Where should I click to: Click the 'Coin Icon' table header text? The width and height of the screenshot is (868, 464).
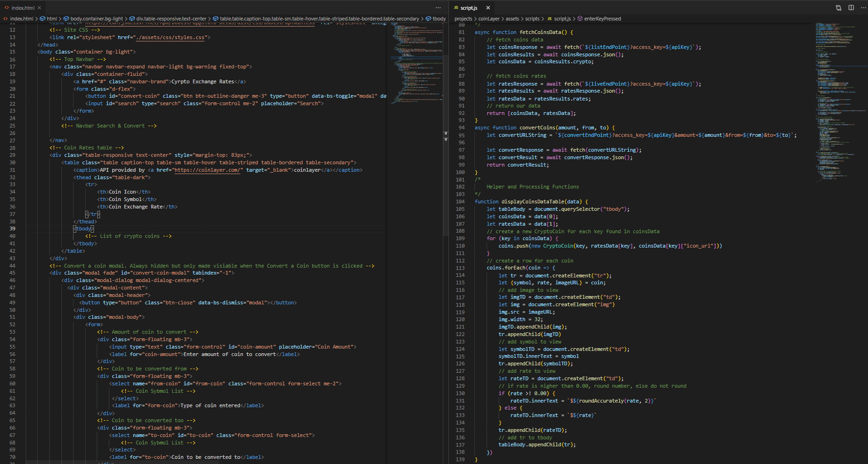122,192
